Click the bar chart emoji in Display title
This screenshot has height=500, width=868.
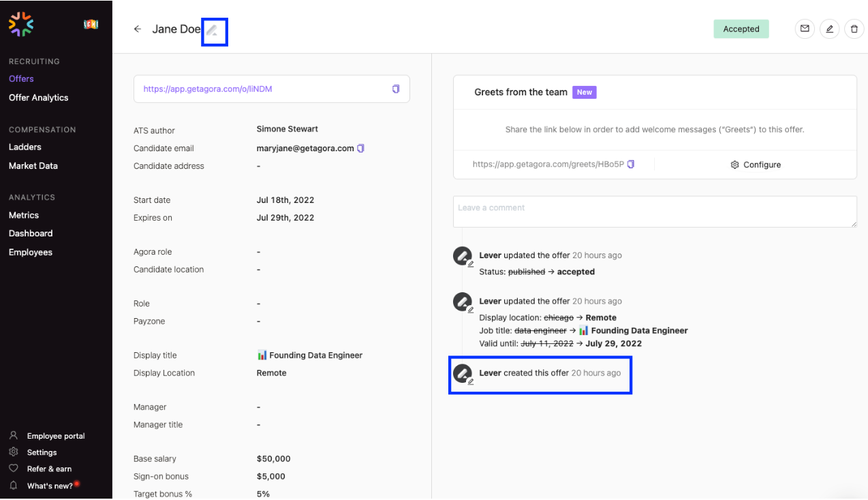pos(262,355)
